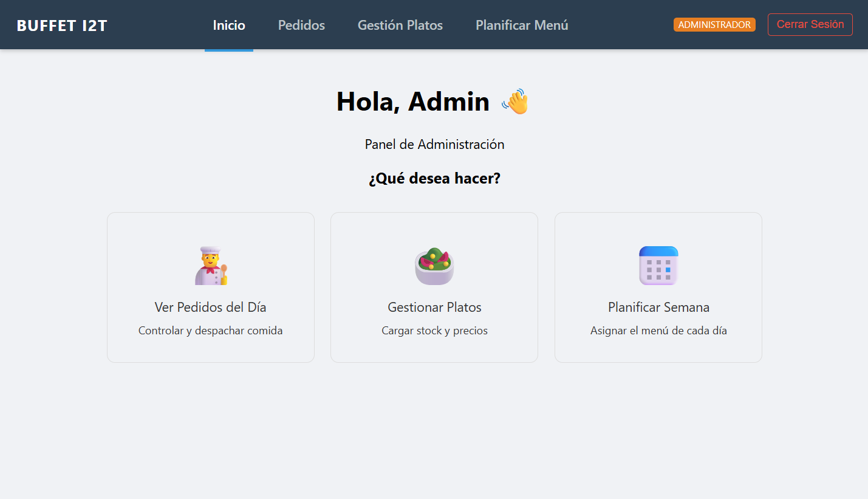868x499 pixels.
Task: Click 'Asignar el menú de cada día' text
Action: (x=658, y=331)
